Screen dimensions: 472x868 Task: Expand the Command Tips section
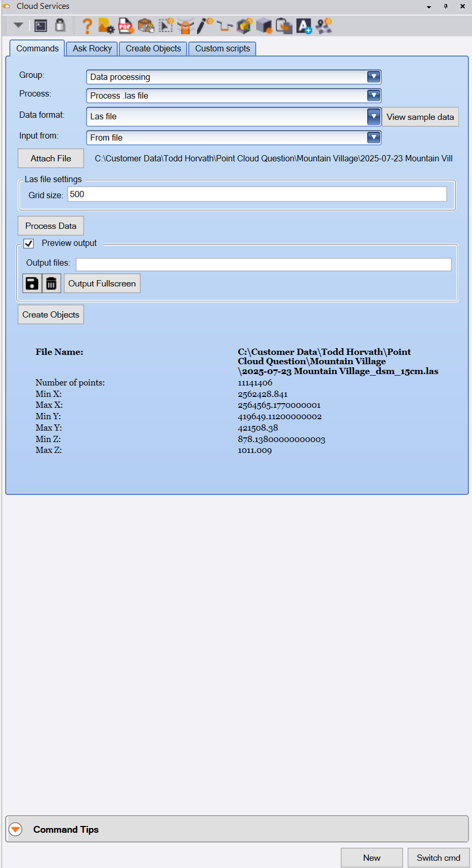[x=16, y=829]
